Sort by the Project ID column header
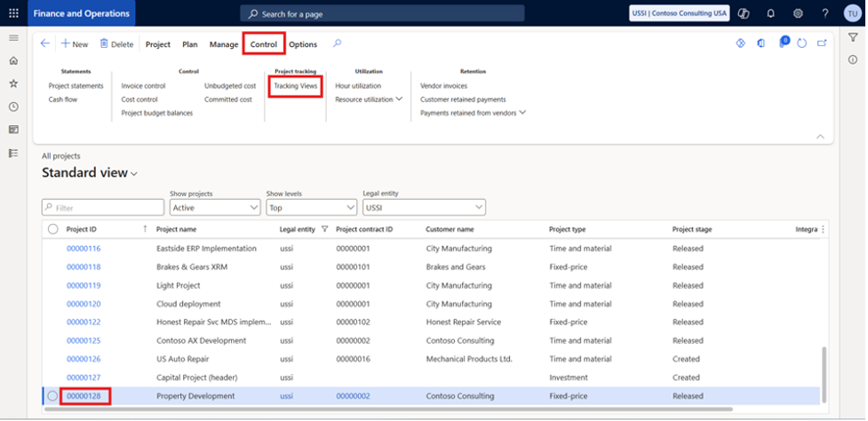Image resolution: width=868 pixels, height=421 pixels. pyautogui.click(x=82, y=229)
